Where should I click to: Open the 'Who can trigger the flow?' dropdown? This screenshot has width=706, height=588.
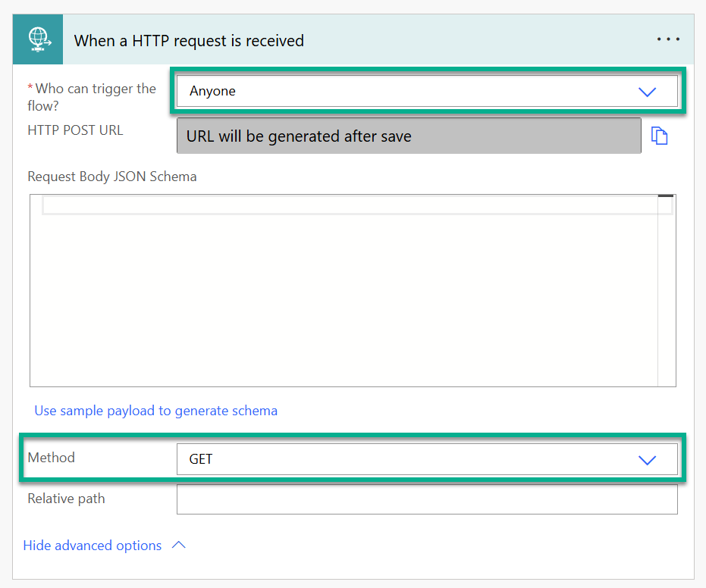click(x=427, y=92)
